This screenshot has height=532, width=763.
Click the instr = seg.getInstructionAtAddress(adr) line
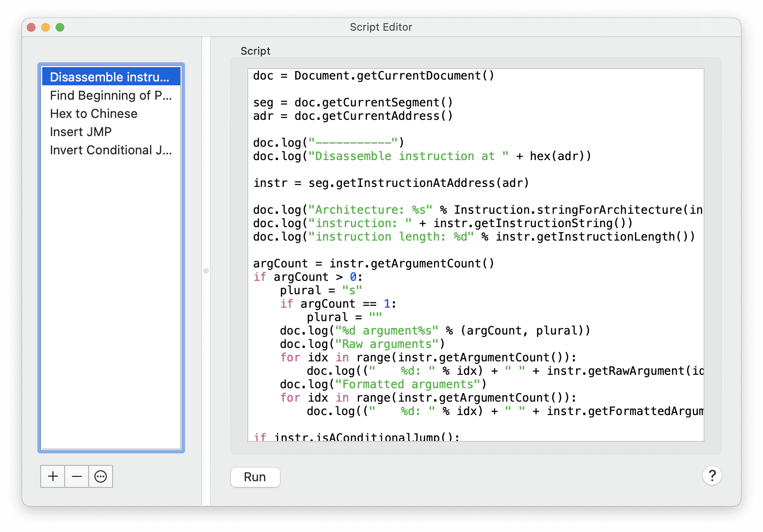(x=391, y=183)
